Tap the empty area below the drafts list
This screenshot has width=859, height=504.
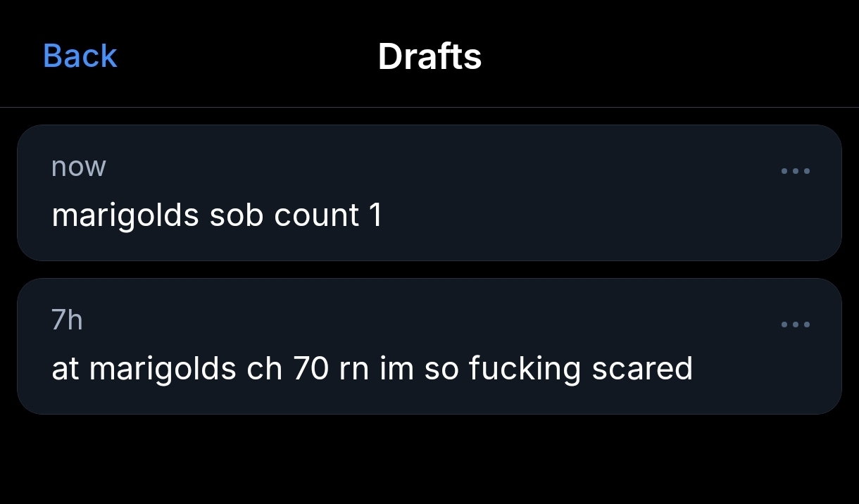coord(429,459)
